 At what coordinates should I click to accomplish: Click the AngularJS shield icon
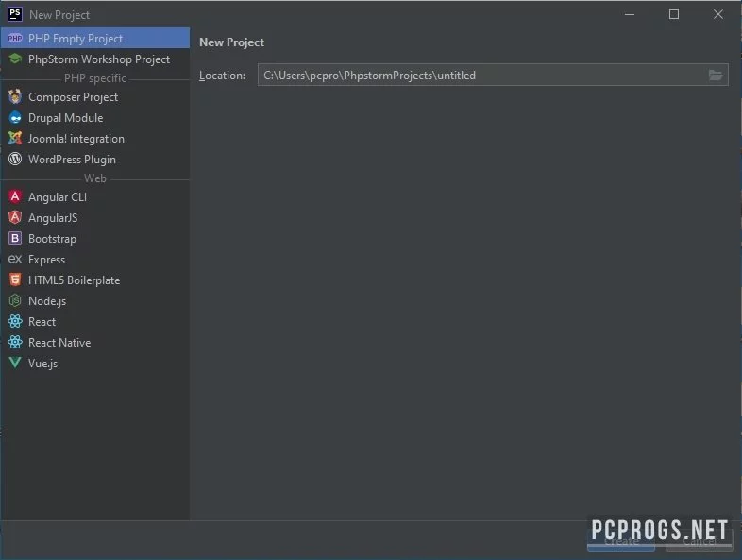coord(15,217)
